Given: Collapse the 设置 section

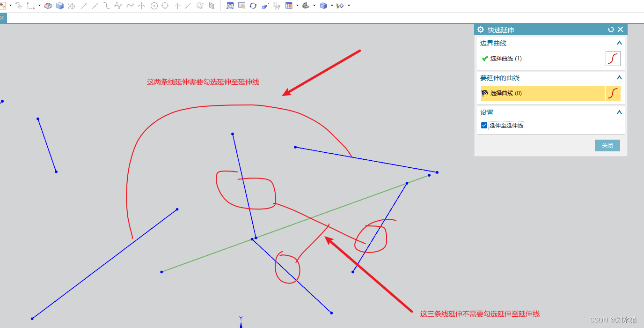Looking at the screenshot, I should pos(619,112).
